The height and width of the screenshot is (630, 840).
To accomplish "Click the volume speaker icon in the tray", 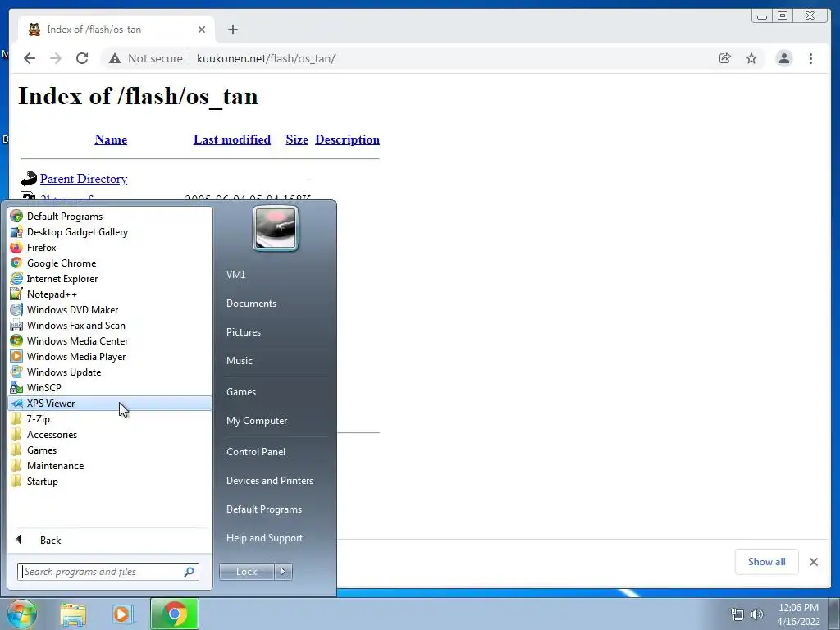I will tap(757, 614).
